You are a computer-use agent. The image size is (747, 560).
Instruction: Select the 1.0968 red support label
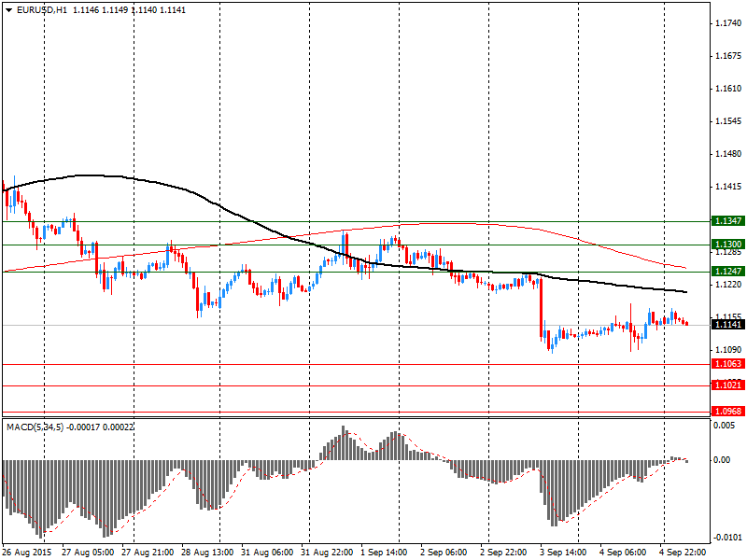[x=728, y=411]
